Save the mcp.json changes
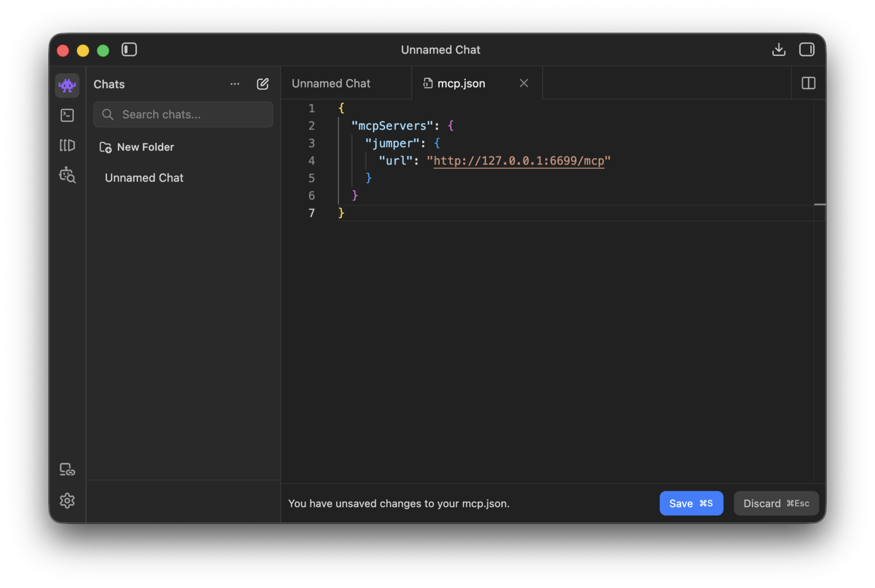Screen dimensions: 875x588 pos(691,503)
